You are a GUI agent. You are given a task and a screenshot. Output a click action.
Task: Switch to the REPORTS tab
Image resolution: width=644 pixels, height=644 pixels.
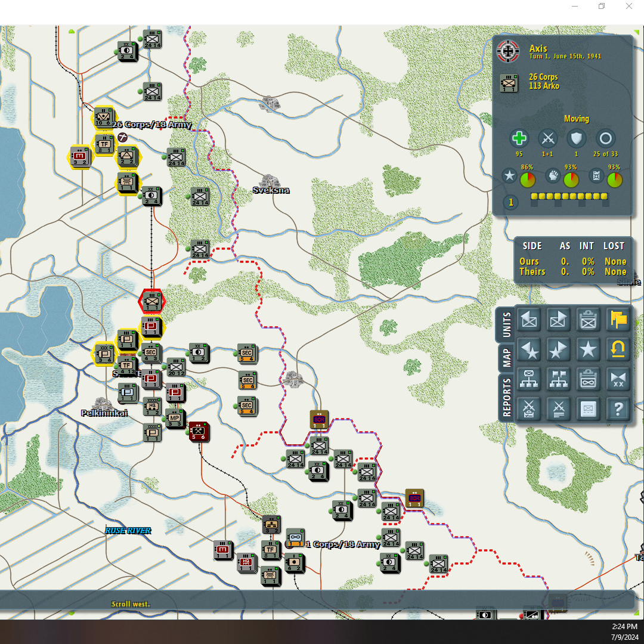(x=507, y=397)
